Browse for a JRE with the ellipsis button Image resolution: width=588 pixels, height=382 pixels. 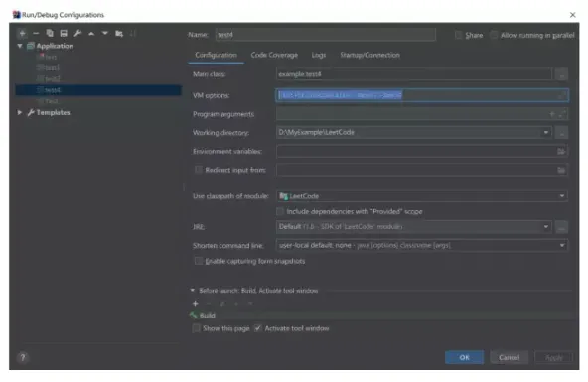click(561, 227)
